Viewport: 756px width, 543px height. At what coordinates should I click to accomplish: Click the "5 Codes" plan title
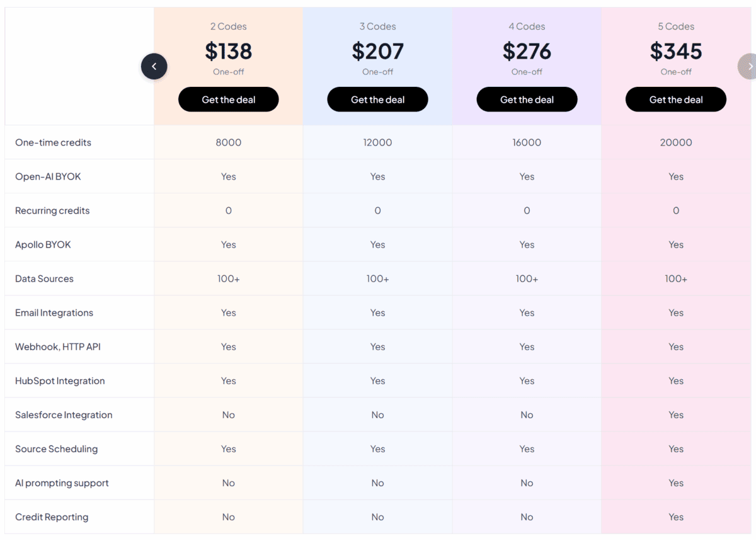click(x=676, y=26)
